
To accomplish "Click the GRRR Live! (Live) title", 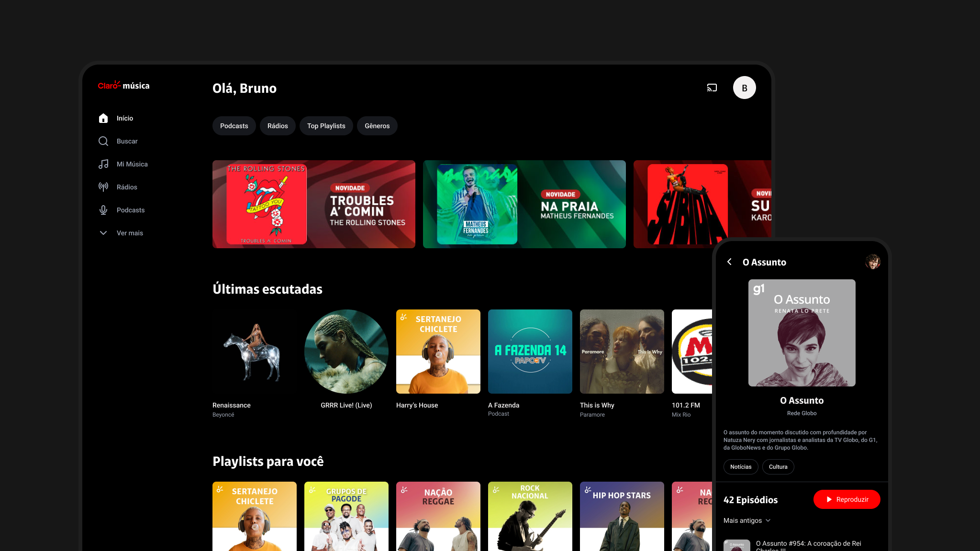I will click(x=346, y=405).
